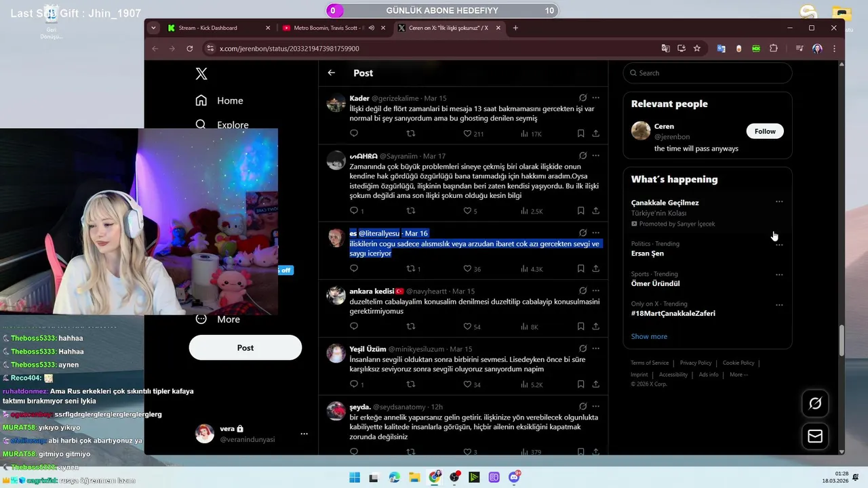
Task: Repost Kader's tweet
Action: point(410,134)
